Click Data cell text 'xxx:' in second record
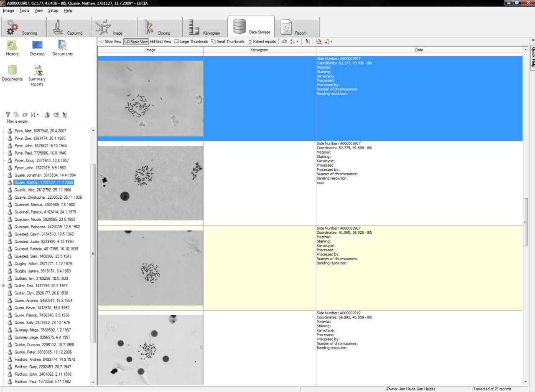The image size is (535, 392). pyautogui.click(x=320, y=183)
